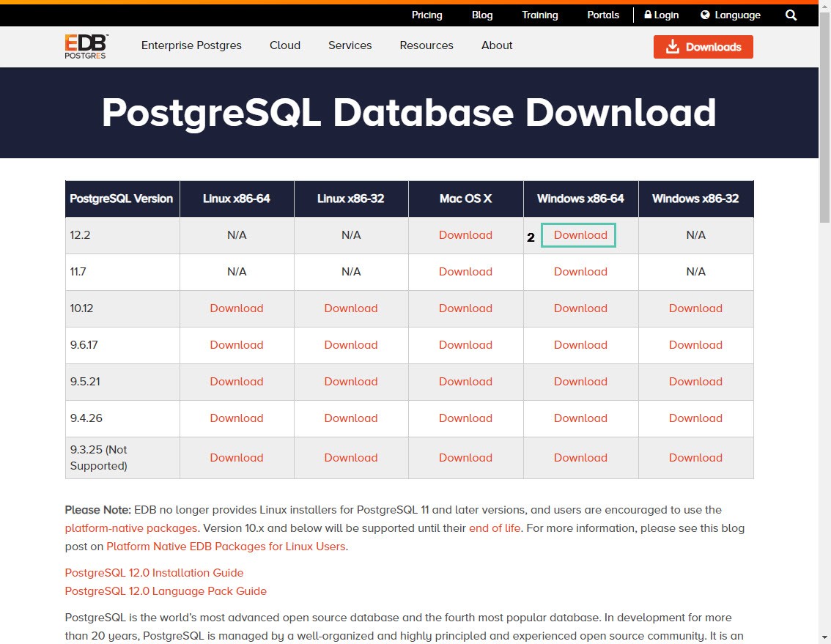This screenshot has height=644, width=831.
Task: Click the Downloads button with download icon
Action: [x=702, y=46]
